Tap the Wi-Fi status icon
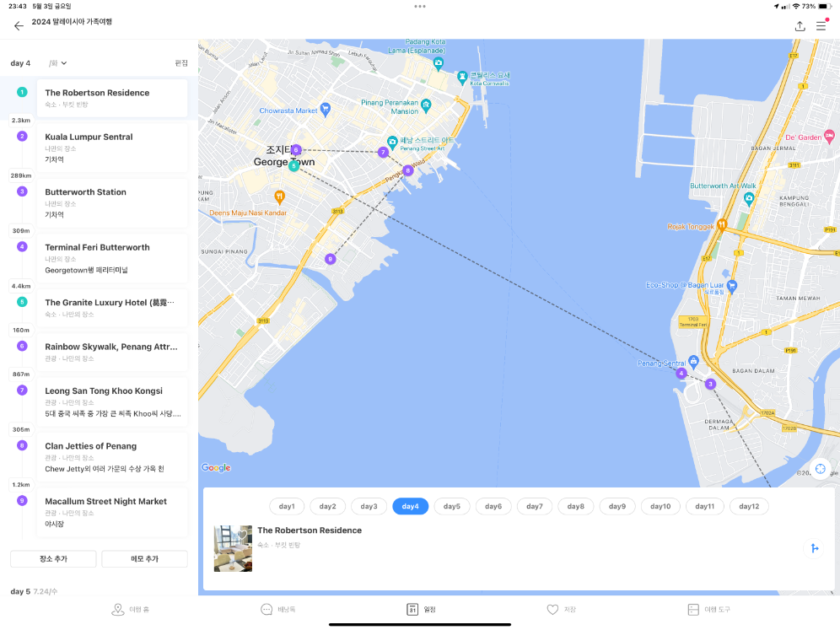Image resolution: width=840 pixels, height=630 pixels. (796, 7)
